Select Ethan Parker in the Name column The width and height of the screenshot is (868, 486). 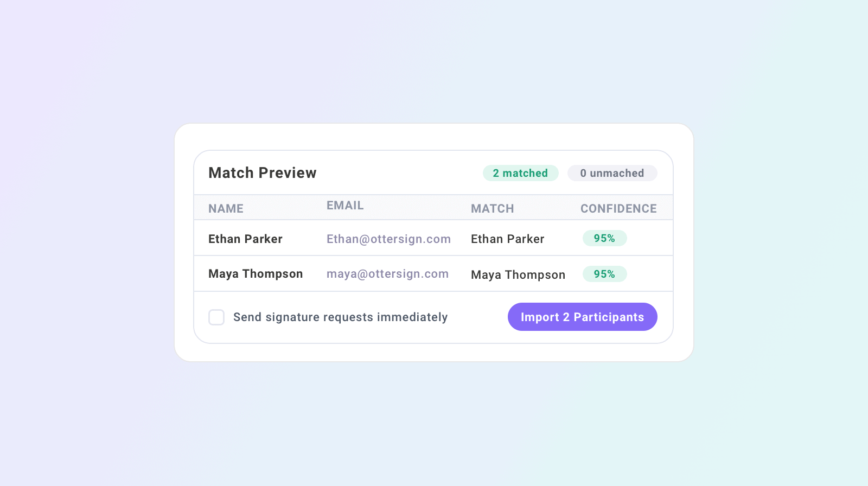245,239
